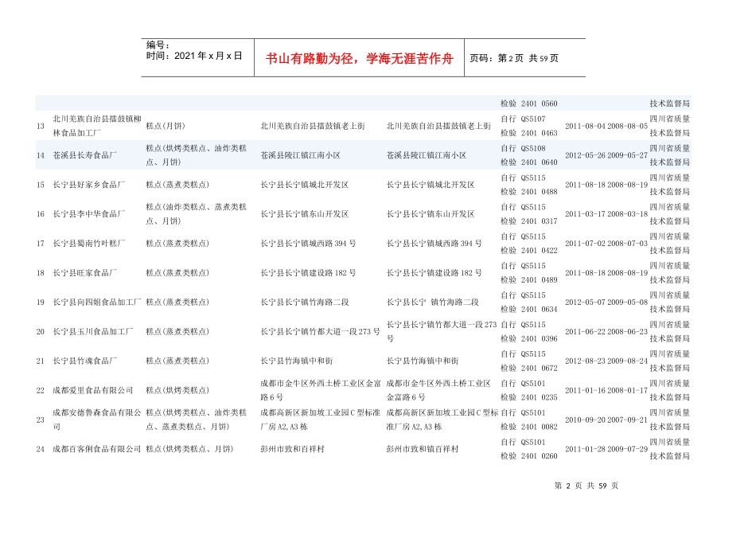
Task: Click the dates 2011-06-22 2008-06-23
Action: pyautogui.click(x=606, y=332)
